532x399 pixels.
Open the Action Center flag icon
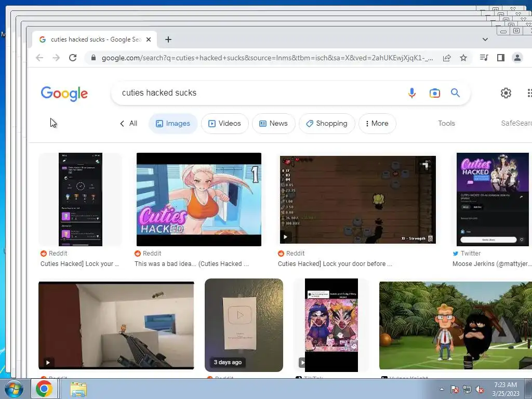pos(454,389)
